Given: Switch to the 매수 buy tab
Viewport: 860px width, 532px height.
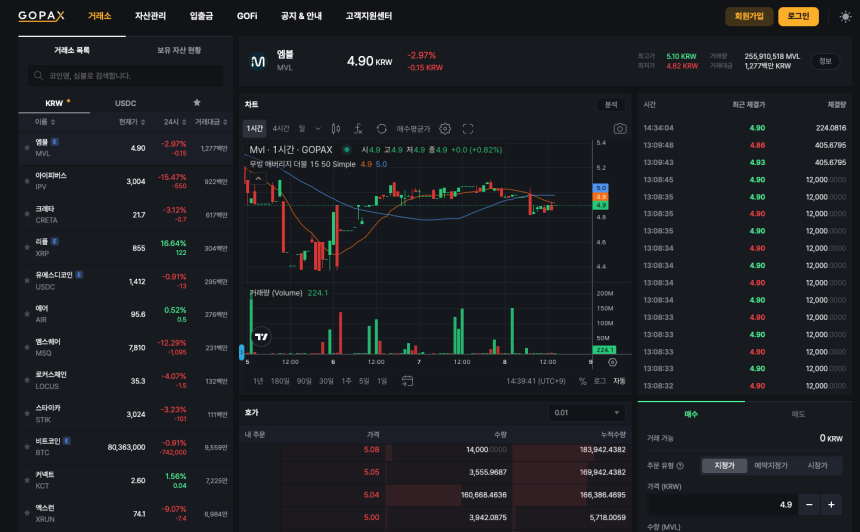Looking at the screenshot, I should pyautogui.click(x=691, y=414).
